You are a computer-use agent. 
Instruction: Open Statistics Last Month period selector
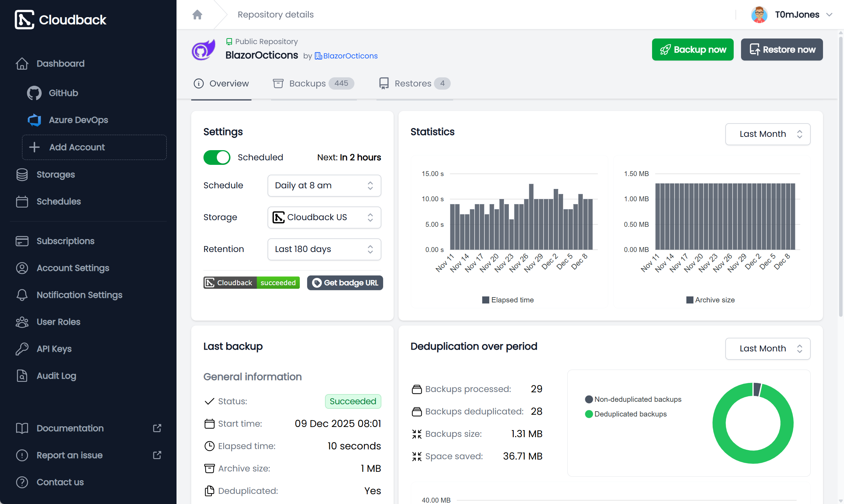point(767,134)
